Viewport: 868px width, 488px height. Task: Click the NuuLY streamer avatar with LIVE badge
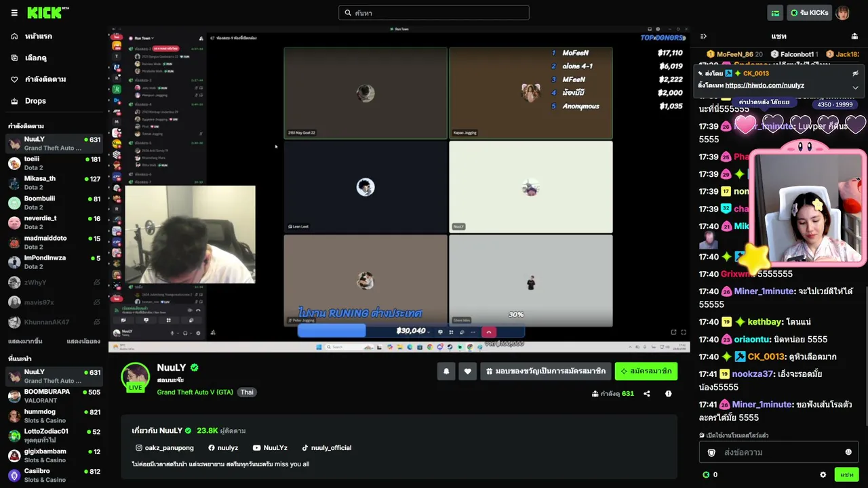click(135, 378)
